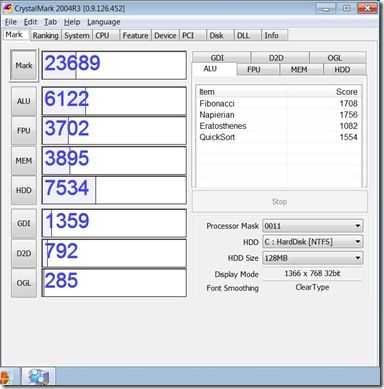Show D2D results tab in details panel
The image size is (384, 389).
click(280, 58)
